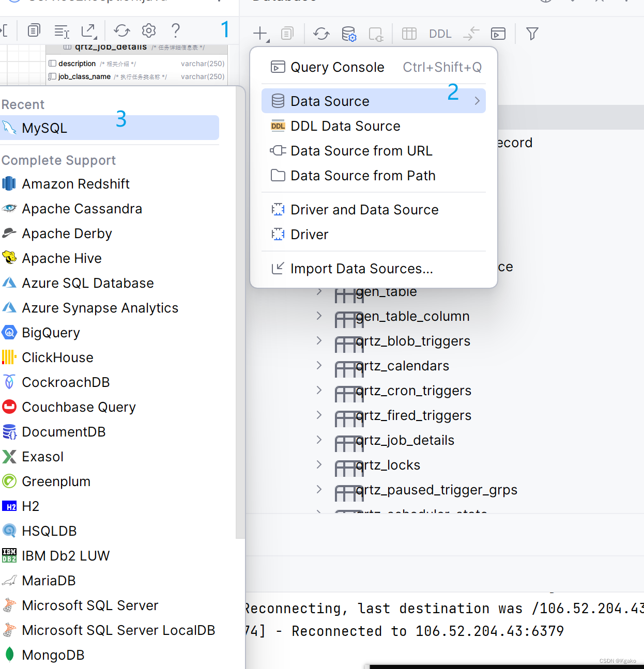Image resolution: width=644 pixels, height=669 pixels.
Task: Click the Jump to Source arrows icon
Action: [x=471, y=34]
